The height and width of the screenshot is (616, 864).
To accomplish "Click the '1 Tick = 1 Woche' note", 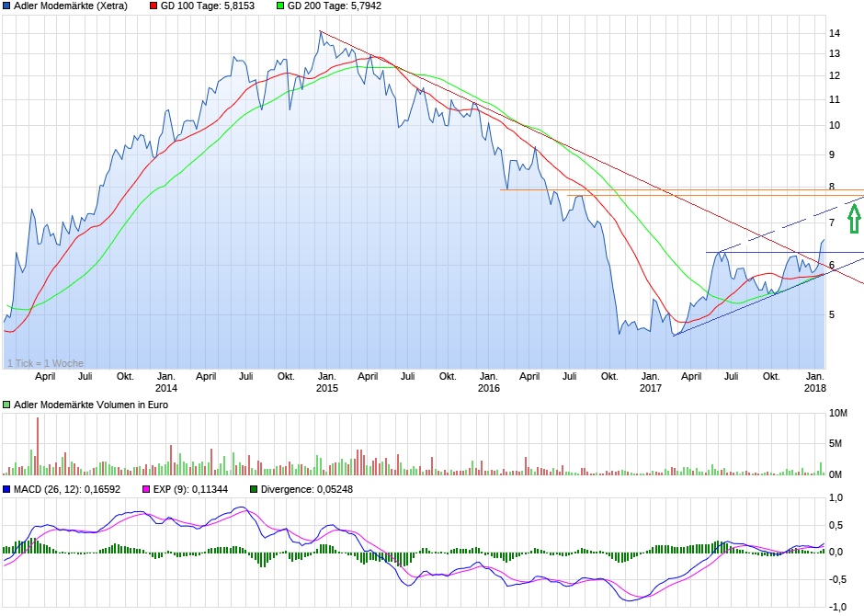I will point(45,363).
